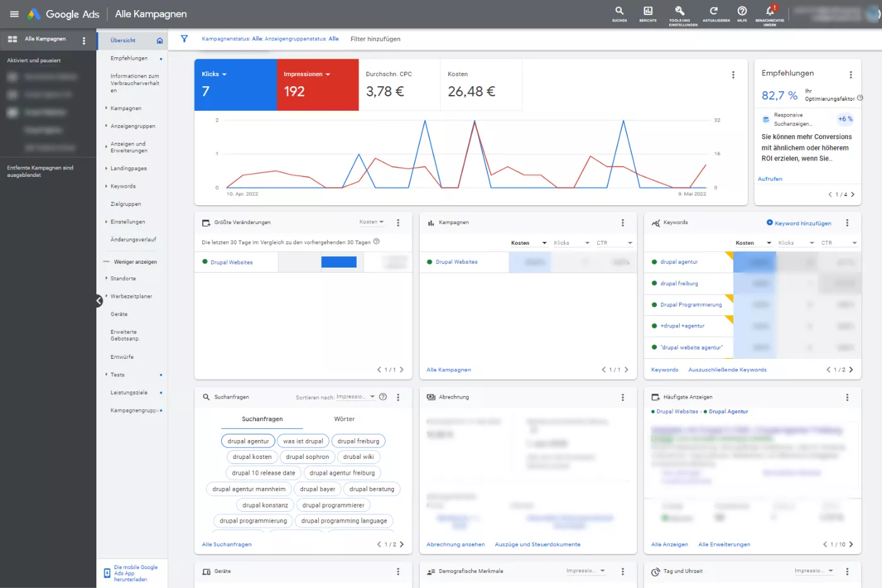Open the Impressionen metric dropdown

[307, 74]
